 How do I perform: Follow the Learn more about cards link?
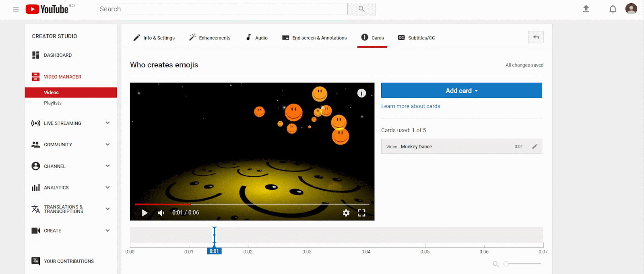(x=411, y=106)
